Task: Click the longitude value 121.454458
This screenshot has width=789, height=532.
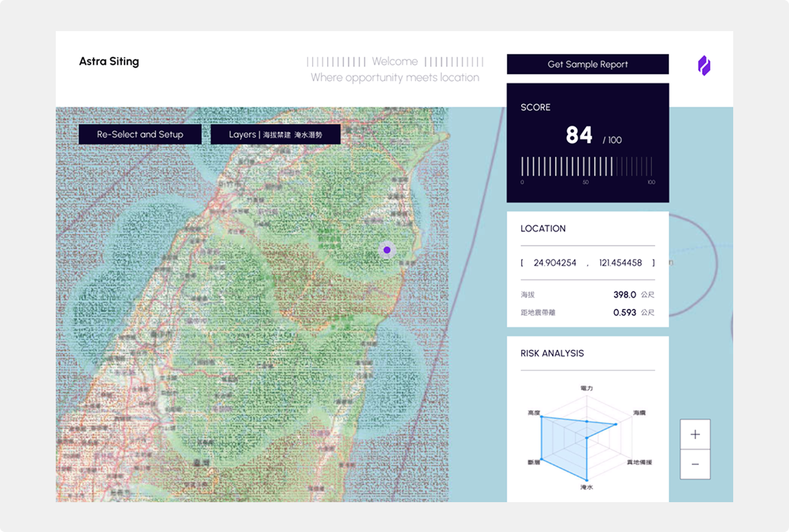Action: [x=620, y=263]
